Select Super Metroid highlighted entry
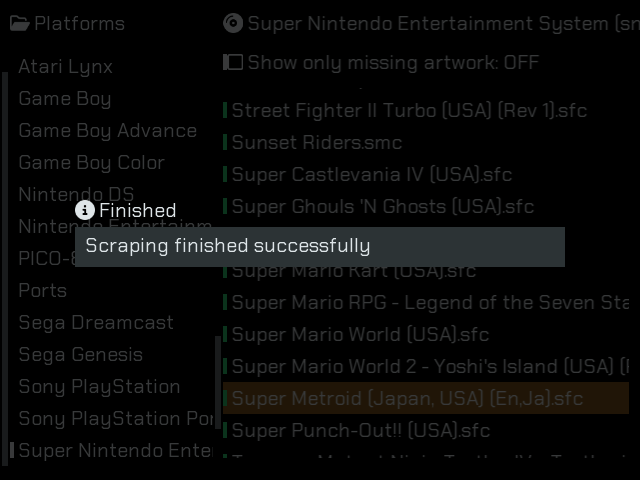The height and width of the screenshot is (480, 640). click(x=407, y=398)
